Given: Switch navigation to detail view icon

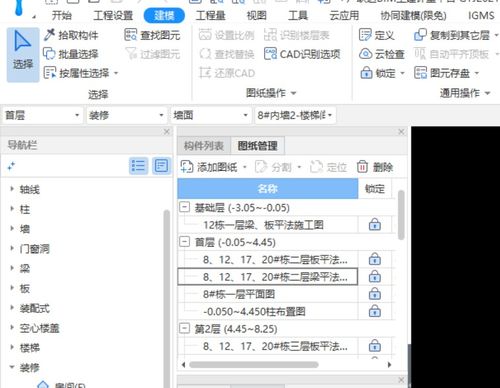Looking at the screenshot, I should (x=161, y=166).
